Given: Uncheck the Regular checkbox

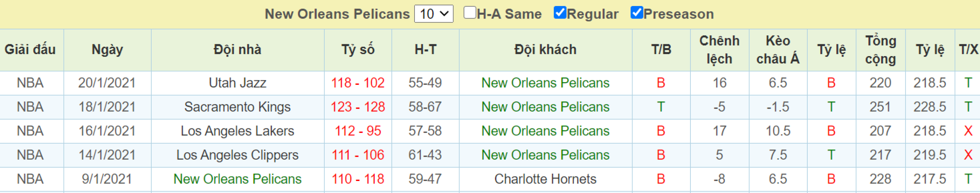Looking at the screenshot, I should tap(560, 13).
